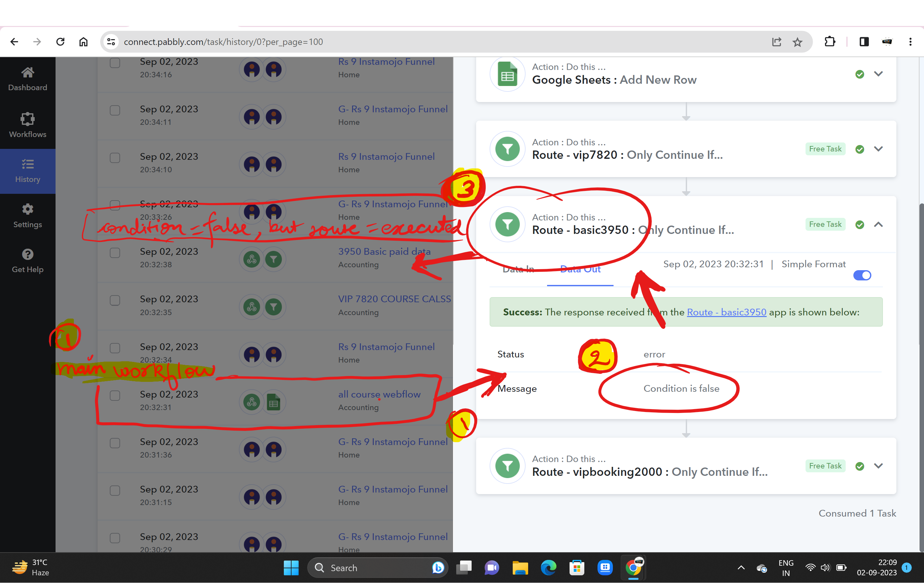This screenshot has height=583, width=924.
Task: Open the Route - basic3950 link
Action: [726, 312]
